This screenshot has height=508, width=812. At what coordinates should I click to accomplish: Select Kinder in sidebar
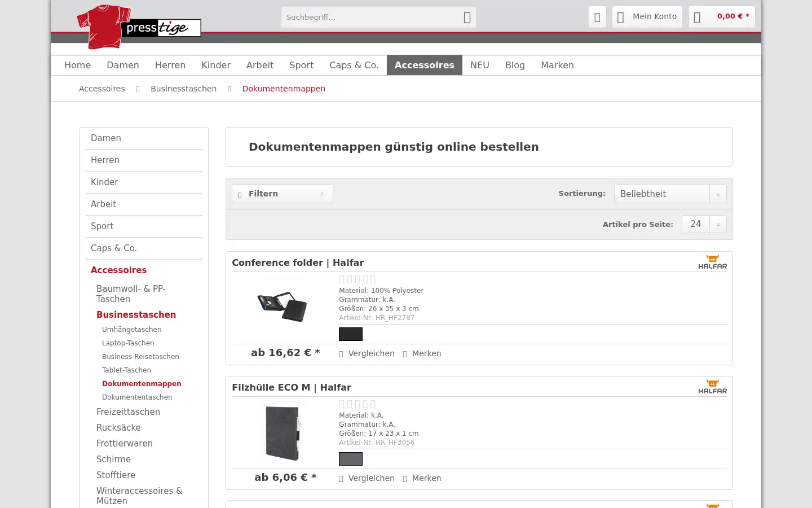point(144,182)
